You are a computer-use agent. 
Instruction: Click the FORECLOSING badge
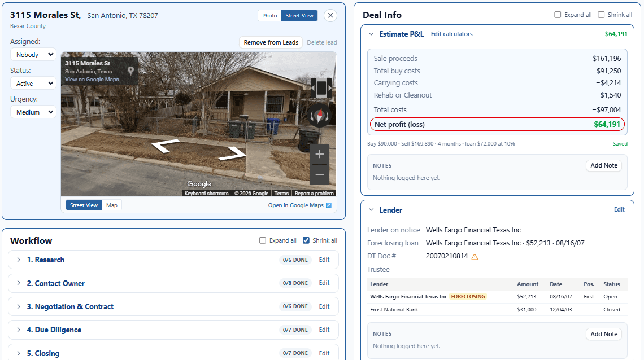(468, 296)
